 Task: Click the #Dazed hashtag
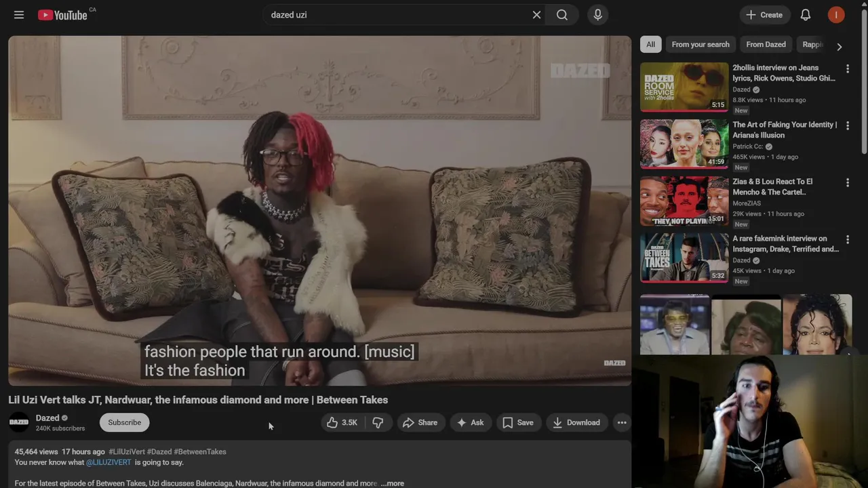coord(159,451)
